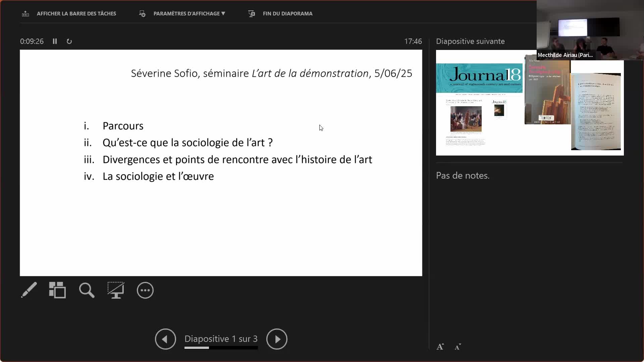Click Afficher la barre des tâches
Viewport: 644px width, 362px height.
pos(76,13)
